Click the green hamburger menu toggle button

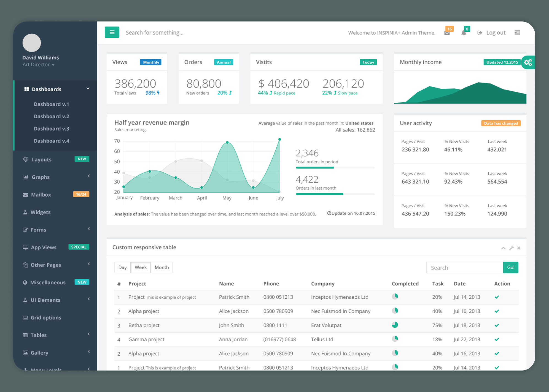(x=112, y=32)
